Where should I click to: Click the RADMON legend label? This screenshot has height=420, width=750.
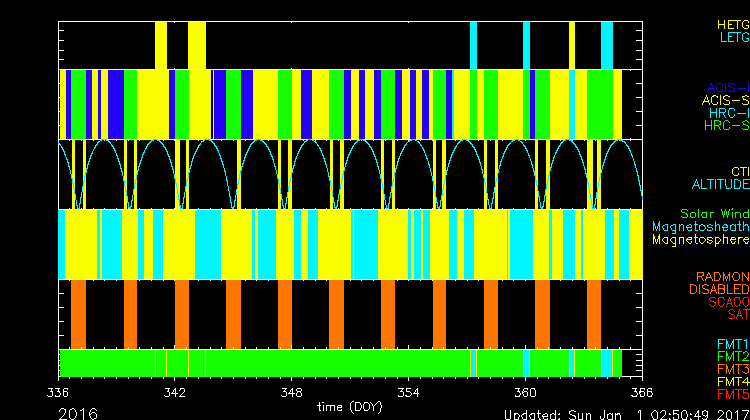tap(723, 277)
